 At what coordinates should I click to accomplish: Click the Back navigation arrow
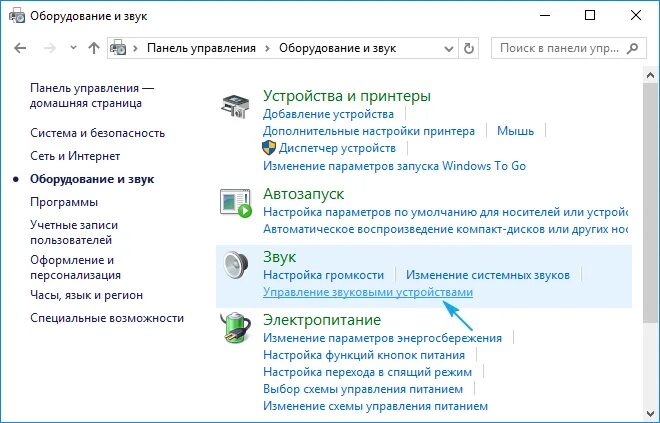pos(20,48)
